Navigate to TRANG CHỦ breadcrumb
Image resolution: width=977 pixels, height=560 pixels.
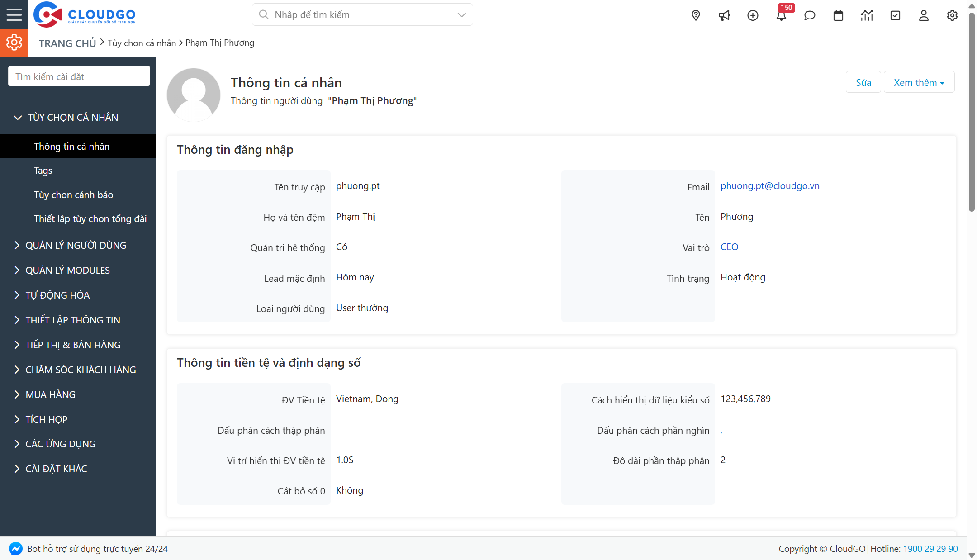[x=67, y=43]
